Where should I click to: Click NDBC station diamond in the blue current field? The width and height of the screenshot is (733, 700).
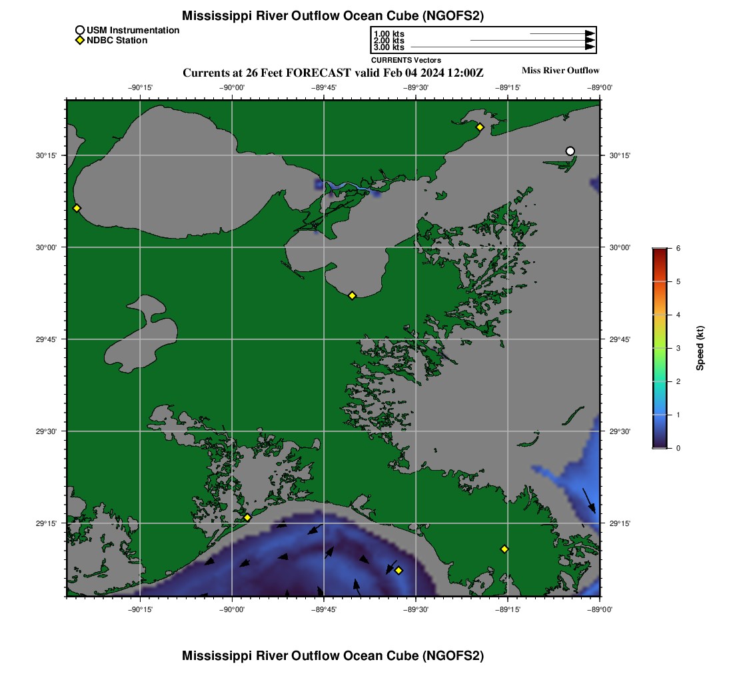pos(398,570)
